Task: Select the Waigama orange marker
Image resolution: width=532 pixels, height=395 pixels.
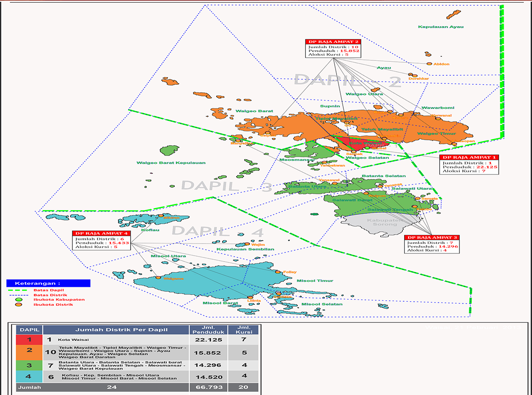Action: tap(158, 278)
